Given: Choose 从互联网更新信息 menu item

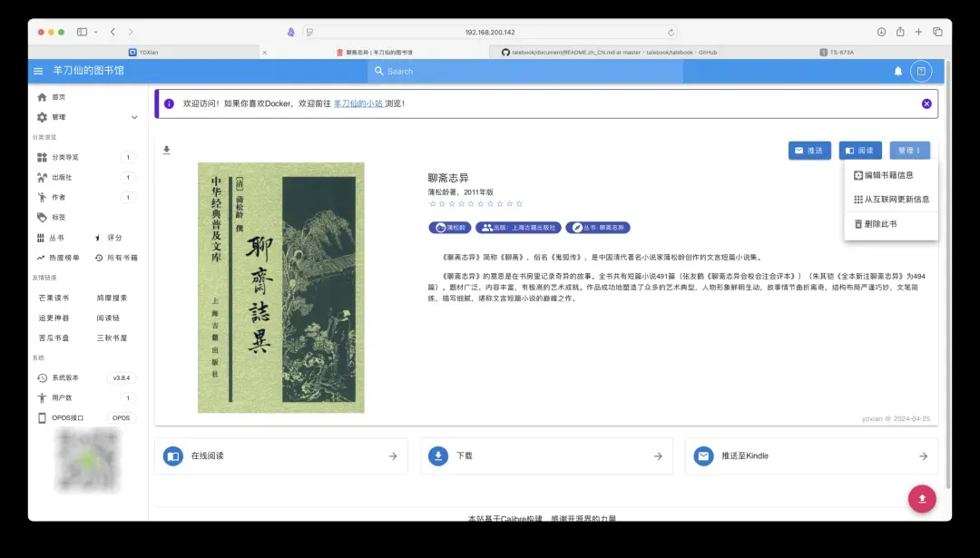Looking at the screenshot, I should 891,199.
